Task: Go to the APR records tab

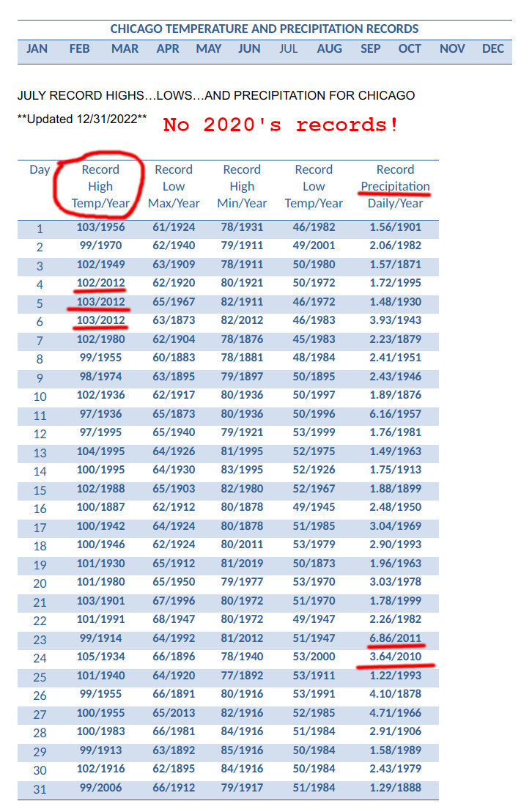Action: click(168, 48)
